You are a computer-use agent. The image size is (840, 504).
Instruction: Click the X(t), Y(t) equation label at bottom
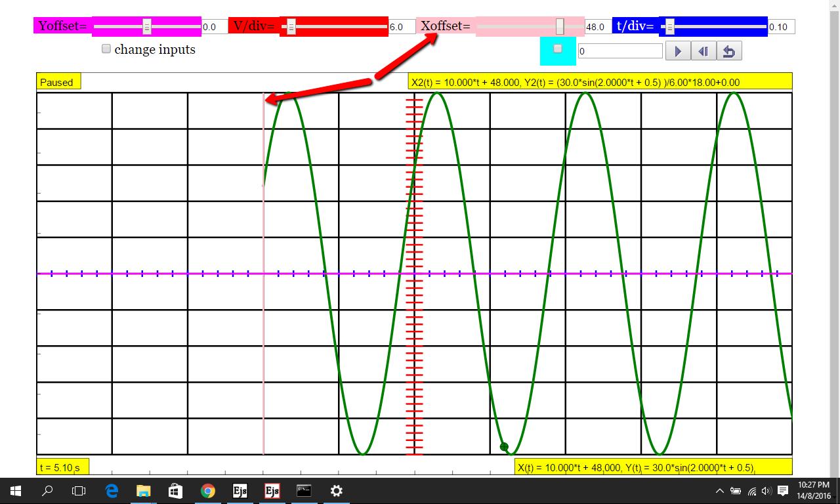click(653, 467)
